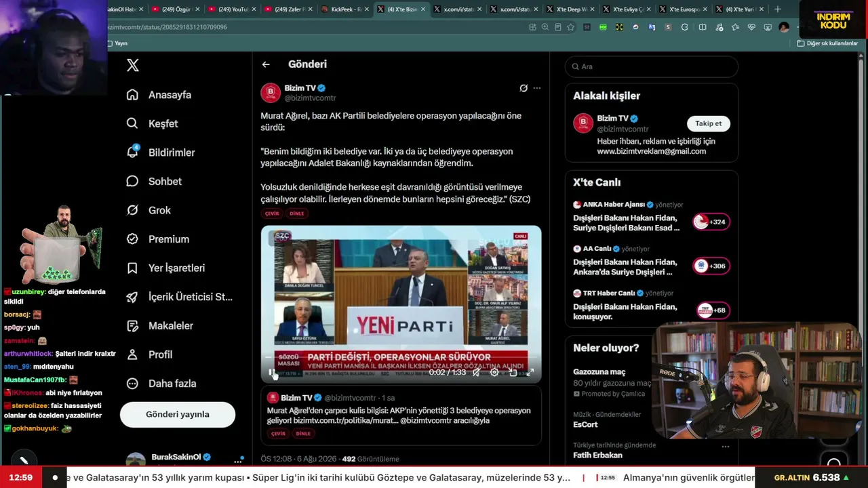Click ÇEVİR under the main post text
Image resolution: width=868 pixels, height=488 pixels.
coord(272,213)
